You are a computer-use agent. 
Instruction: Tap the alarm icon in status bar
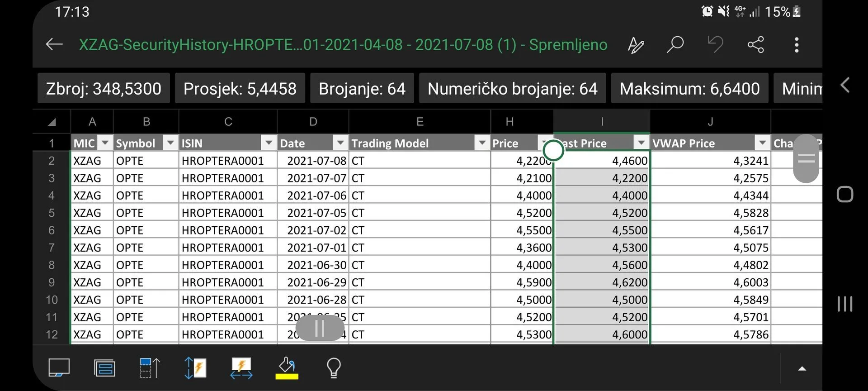click(x=707, y=11)
